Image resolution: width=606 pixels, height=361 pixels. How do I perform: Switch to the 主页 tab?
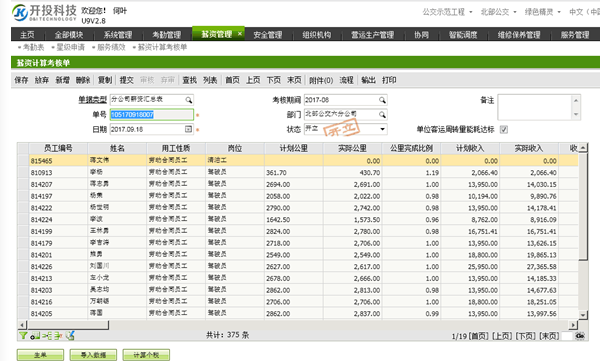(27, 35)
